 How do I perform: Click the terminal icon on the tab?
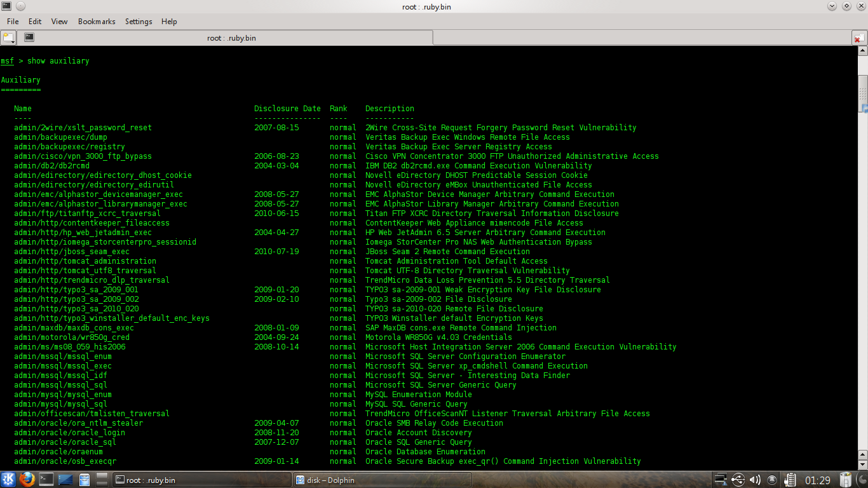(29, 37)
